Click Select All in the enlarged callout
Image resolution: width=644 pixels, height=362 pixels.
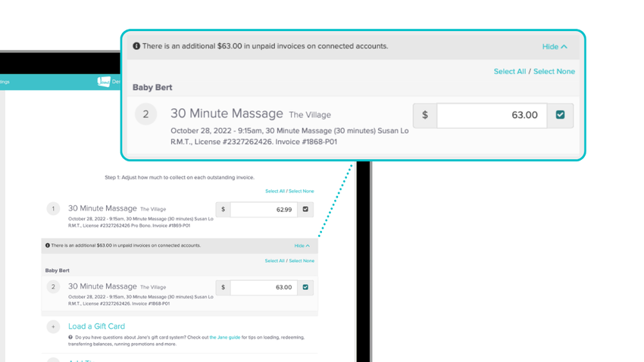[x=509, y=71]
